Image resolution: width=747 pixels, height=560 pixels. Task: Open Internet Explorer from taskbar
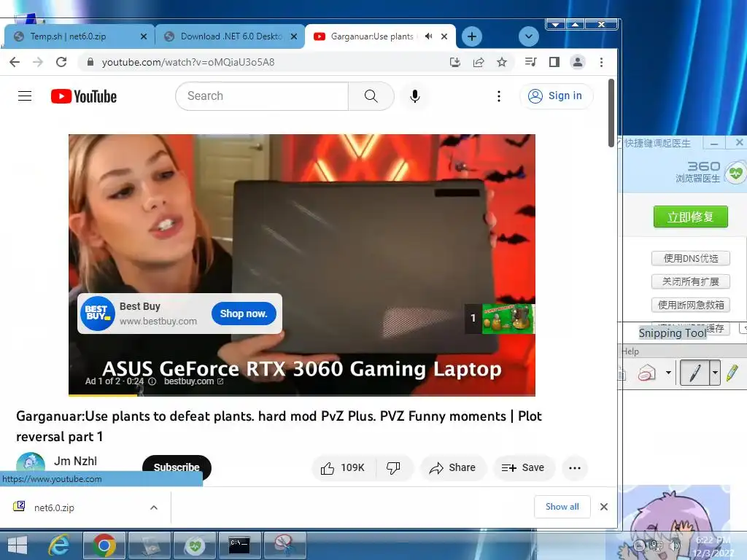click(59, 545)
